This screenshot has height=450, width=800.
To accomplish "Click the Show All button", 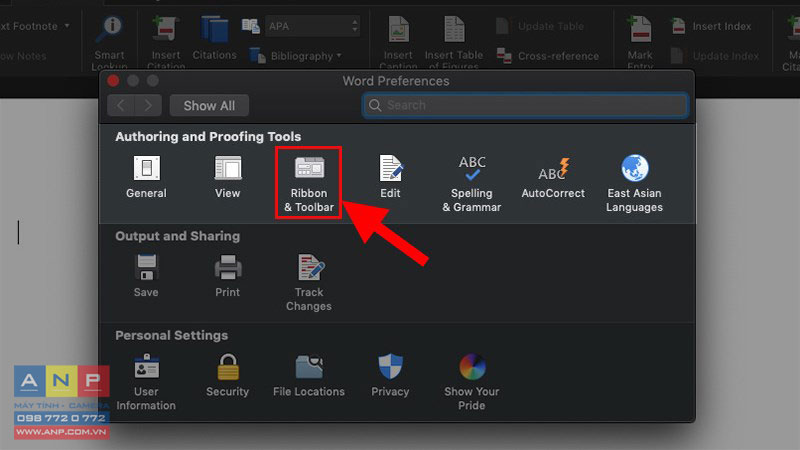I will pyautogui.click(x=209, y=106).
